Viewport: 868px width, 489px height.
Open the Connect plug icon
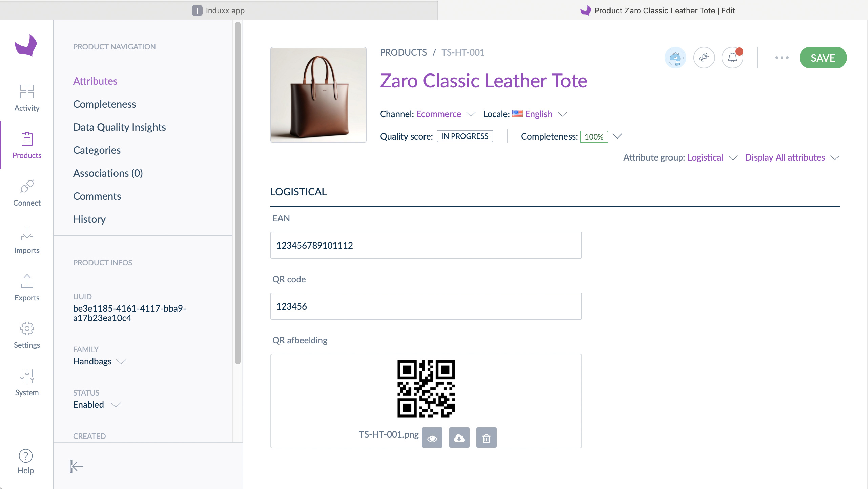coord(27,186)
